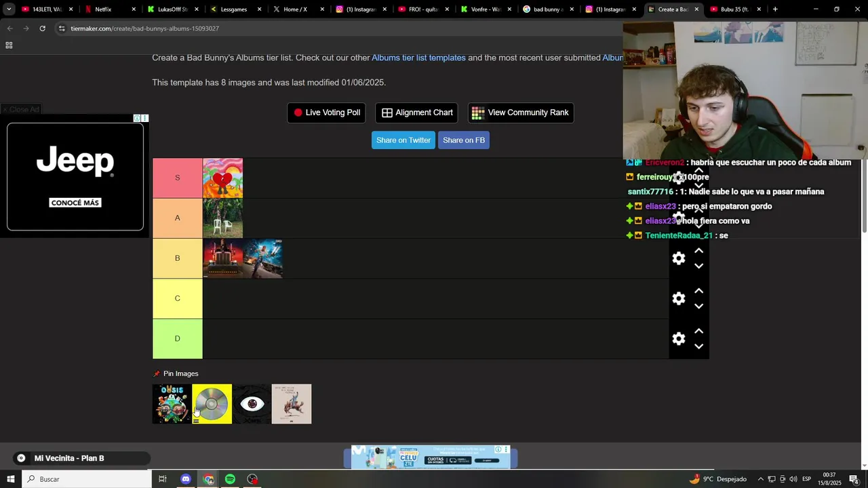Select the yellow-orange B tier label
Screen dimensions: 868x488
coord(178,258)
